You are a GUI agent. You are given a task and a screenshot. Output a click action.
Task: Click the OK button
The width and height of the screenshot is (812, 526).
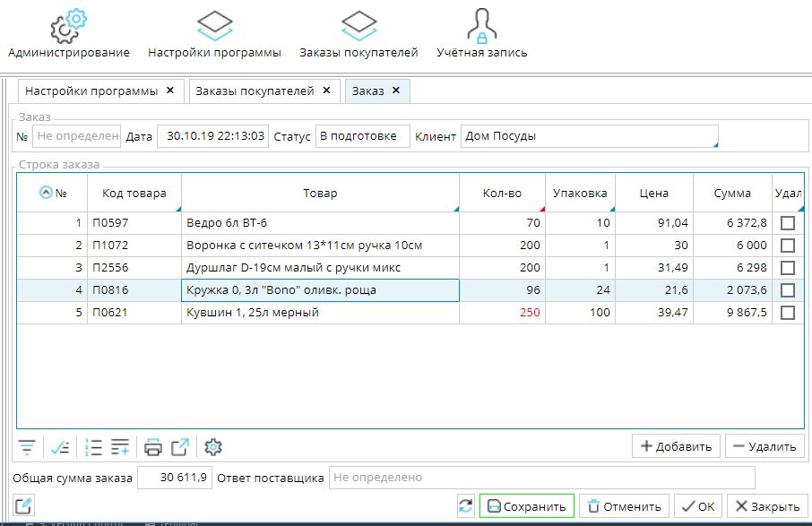tap(698, 506)
